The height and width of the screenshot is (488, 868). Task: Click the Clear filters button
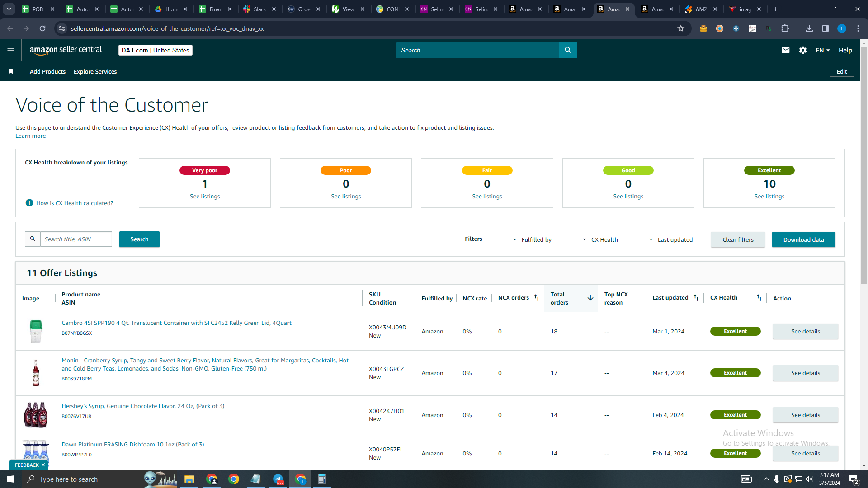pos(738,239)
